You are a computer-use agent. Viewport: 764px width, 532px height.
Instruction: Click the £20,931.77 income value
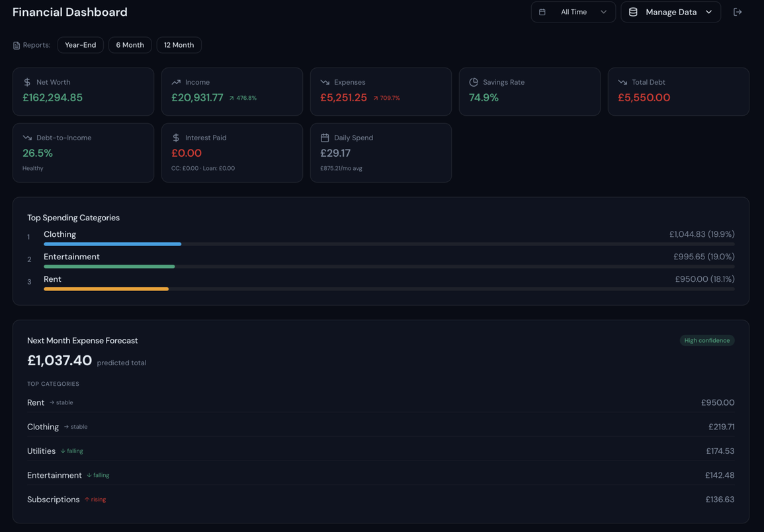[197, 97]
